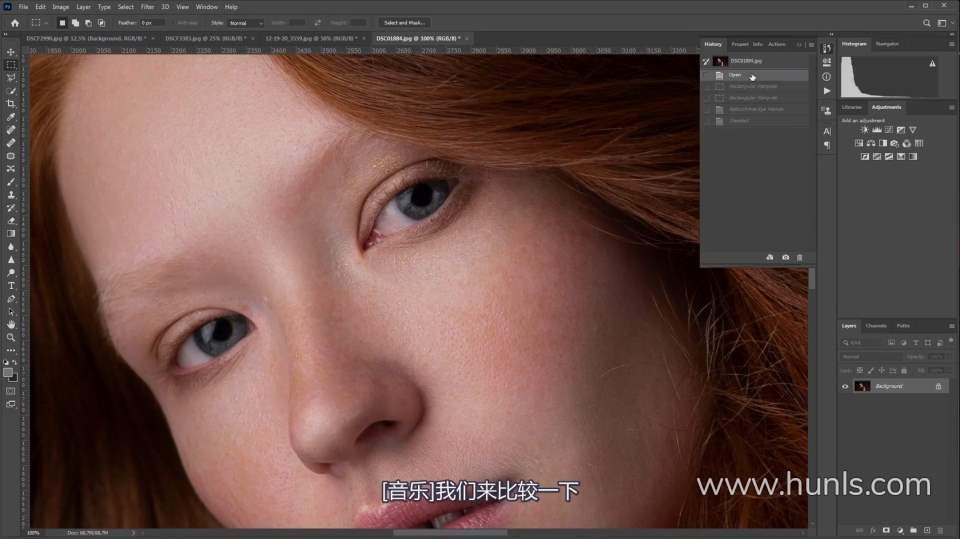
Task: Select the Hand tool
Action: [11, 324]
